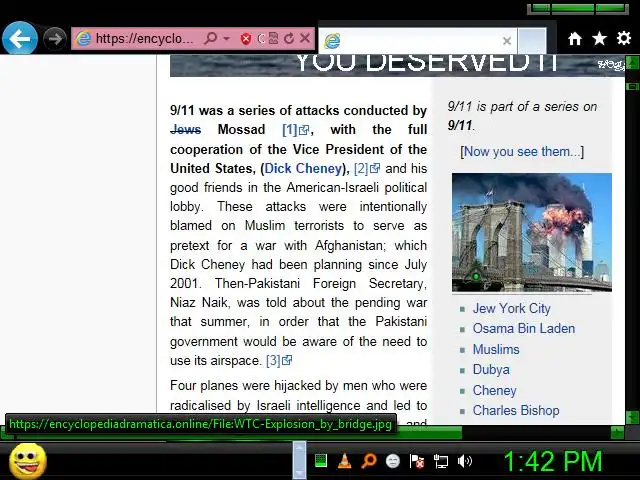Click the vertical scrollbar up arrow
Viewport: 640px width, 480px height.
click(632, 63)
